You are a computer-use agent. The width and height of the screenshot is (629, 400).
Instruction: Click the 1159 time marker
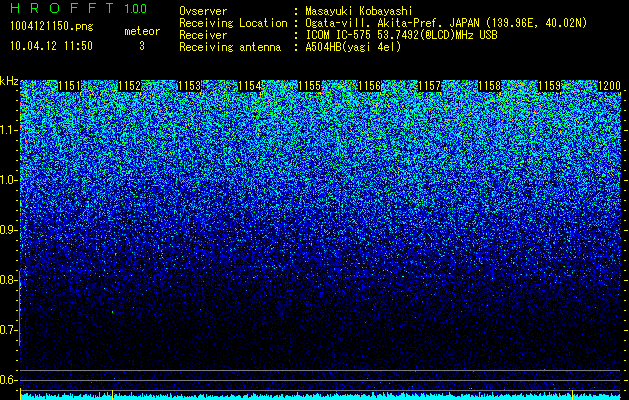pos(549,86)
